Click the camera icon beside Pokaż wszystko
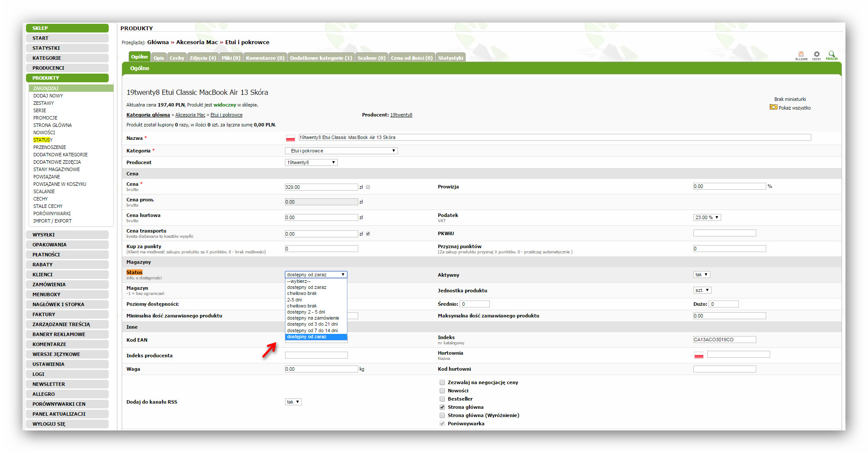Screen dimensions: 868x453 [773, 107]
